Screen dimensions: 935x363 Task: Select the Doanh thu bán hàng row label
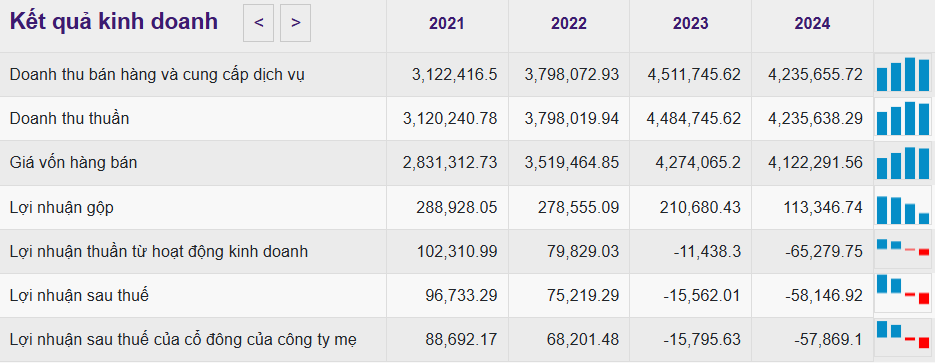(157, 75)
